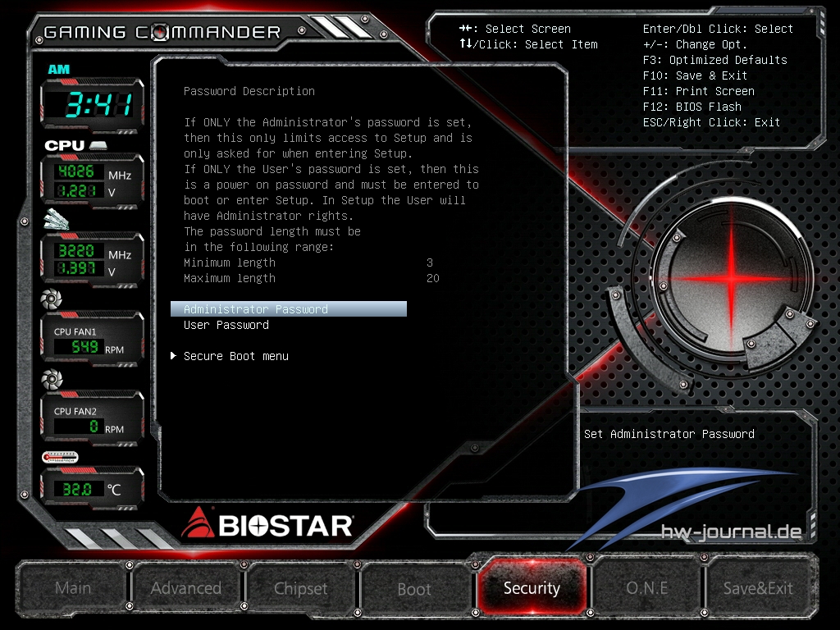Screen dimensions: 840x630
Task: Switch to the Advanced tab
Action: click(186, 587)
